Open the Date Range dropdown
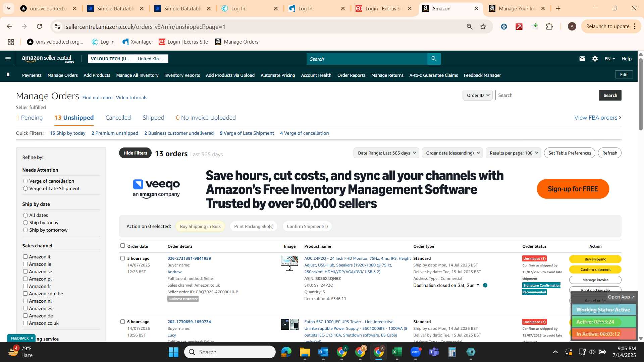Image resolution: width=644 pixels, height=362 pixels. (x=386, y=153)
